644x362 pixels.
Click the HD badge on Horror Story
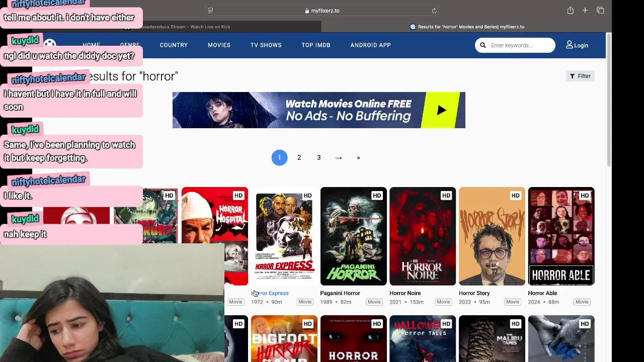(515, 196)
